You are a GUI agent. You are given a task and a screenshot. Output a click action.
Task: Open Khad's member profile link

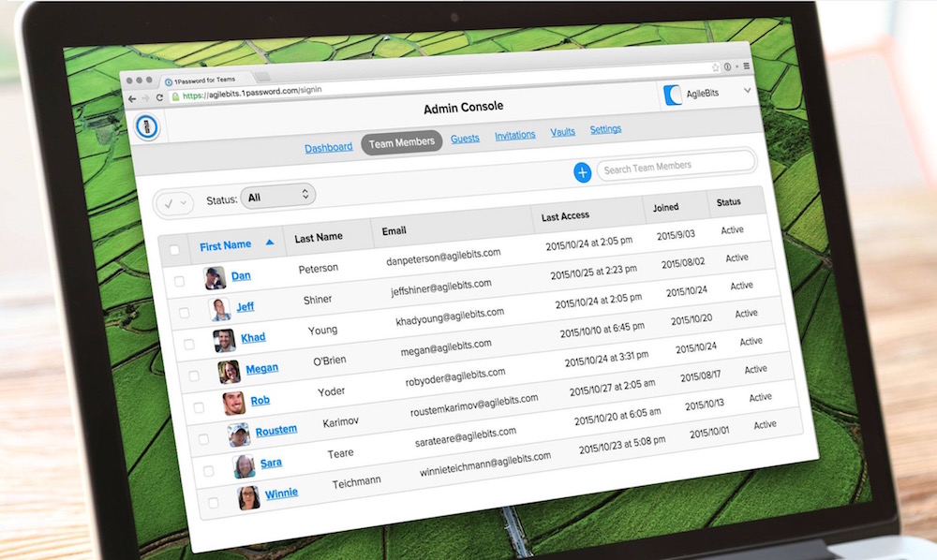click(253, 337)
